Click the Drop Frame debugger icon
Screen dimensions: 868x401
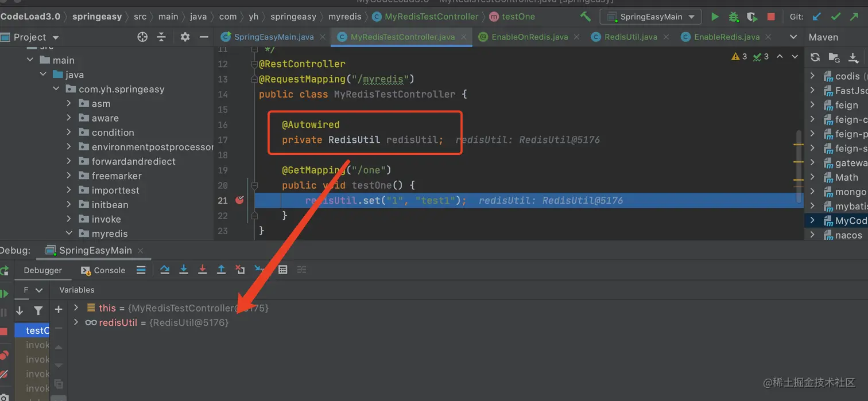coord(240,270)
